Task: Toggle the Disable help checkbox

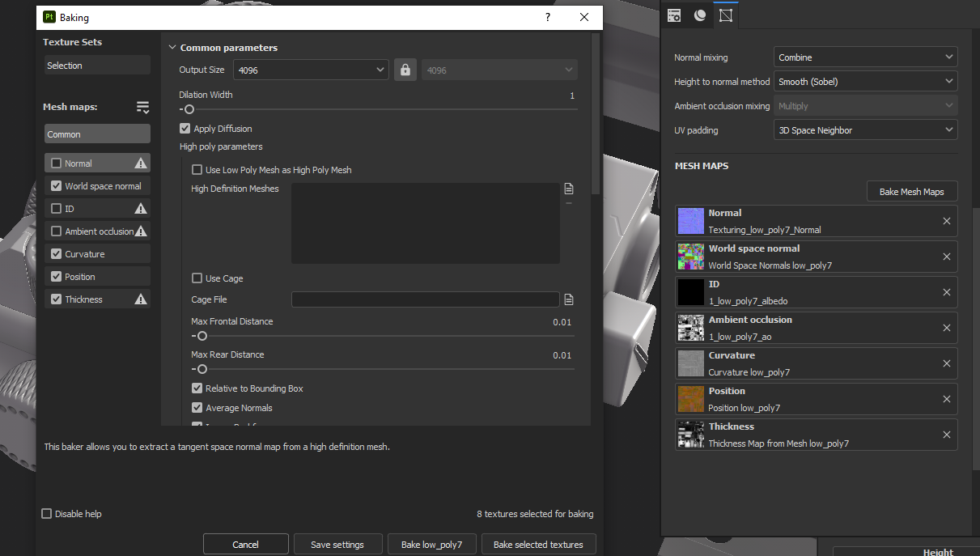Action: coord(46,514)
